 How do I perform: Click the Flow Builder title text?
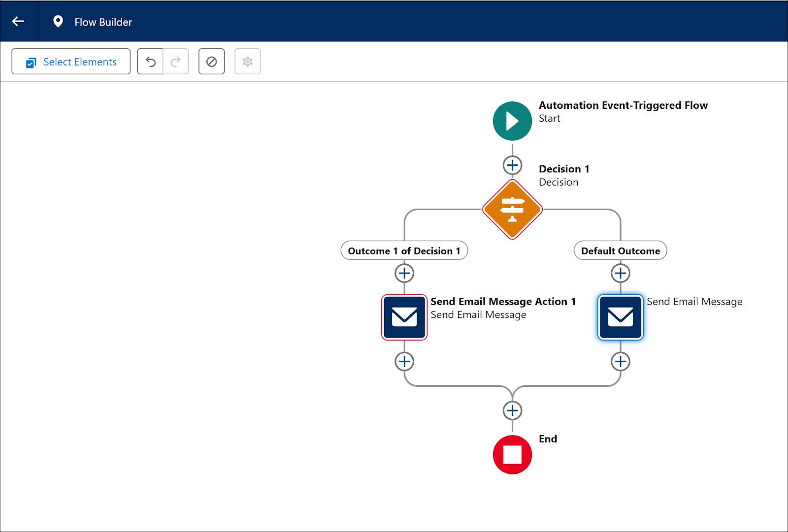pos(103,22)
